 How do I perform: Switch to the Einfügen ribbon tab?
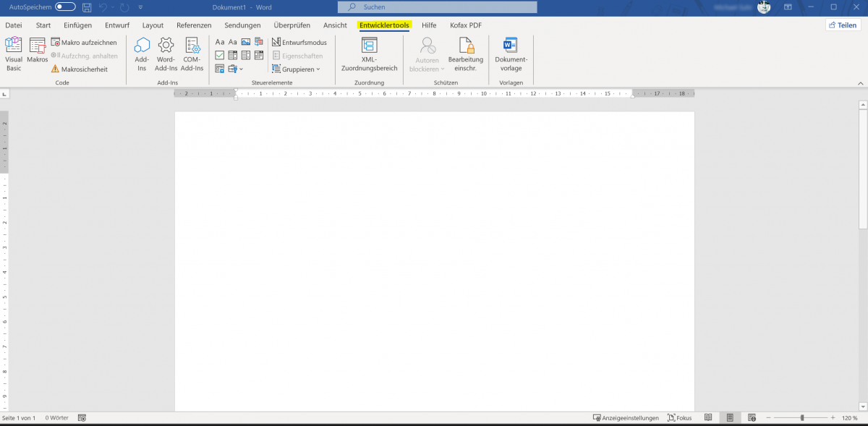pyautogui.click(x=77, y=25)
